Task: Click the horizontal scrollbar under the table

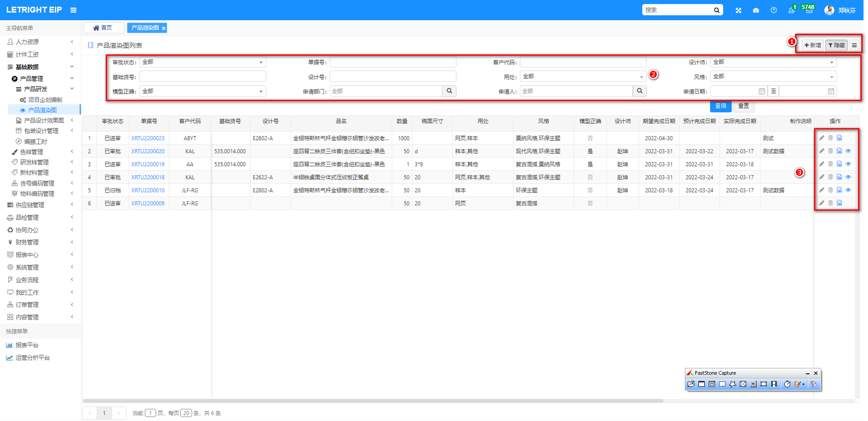Action: [373, 400]
